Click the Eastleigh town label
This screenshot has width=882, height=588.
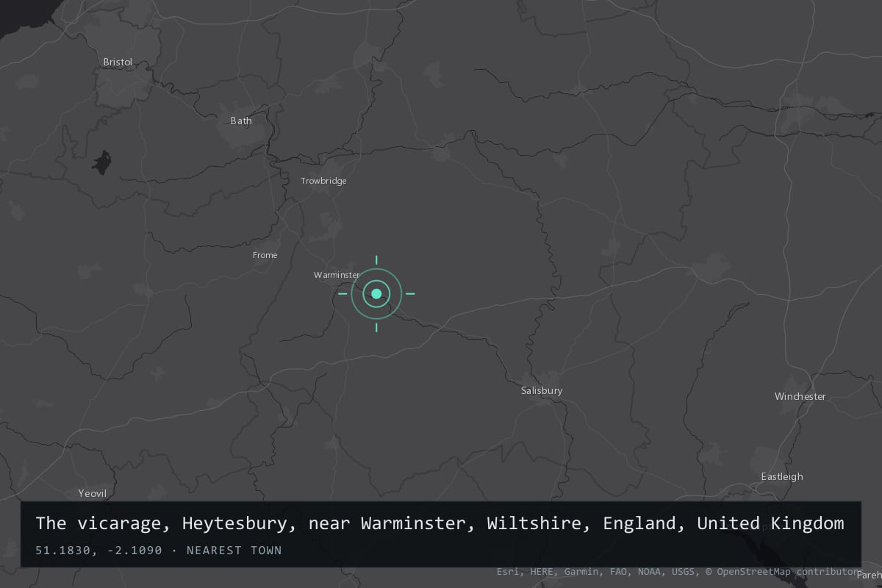click(782, 476)
